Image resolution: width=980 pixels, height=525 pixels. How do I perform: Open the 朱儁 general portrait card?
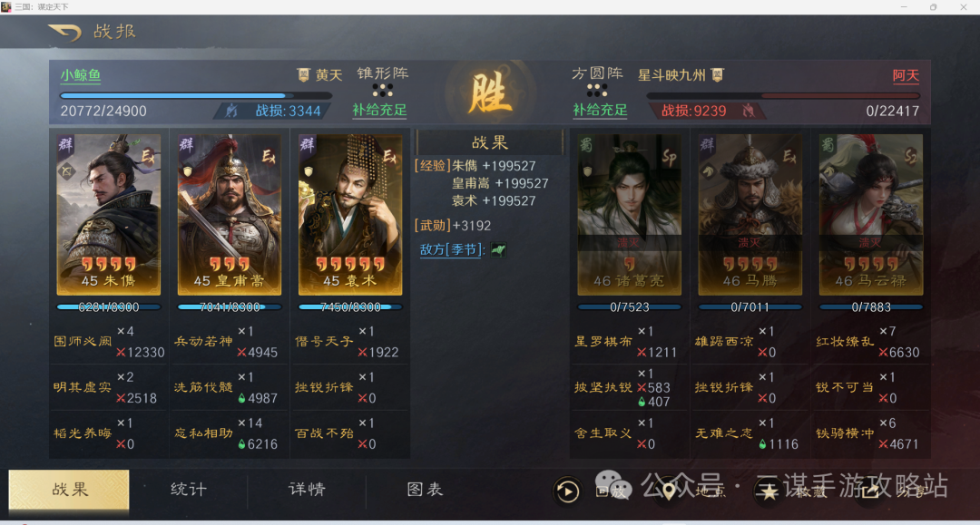[109, 214]
